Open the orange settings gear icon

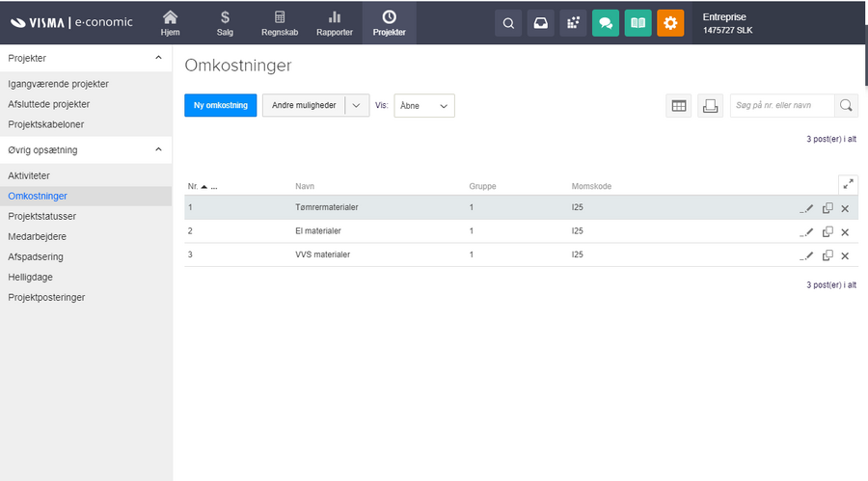point(670,23)
